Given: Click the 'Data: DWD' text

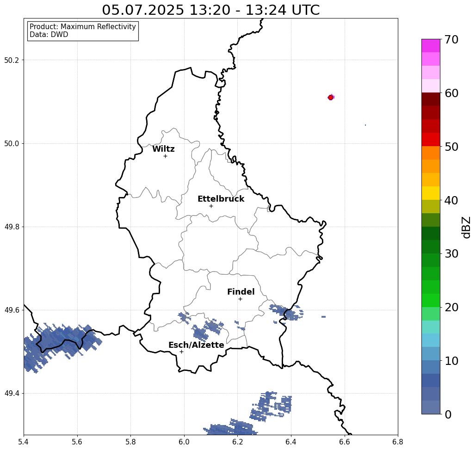Looking at the screenshot, I should click(x=49, y=35).
